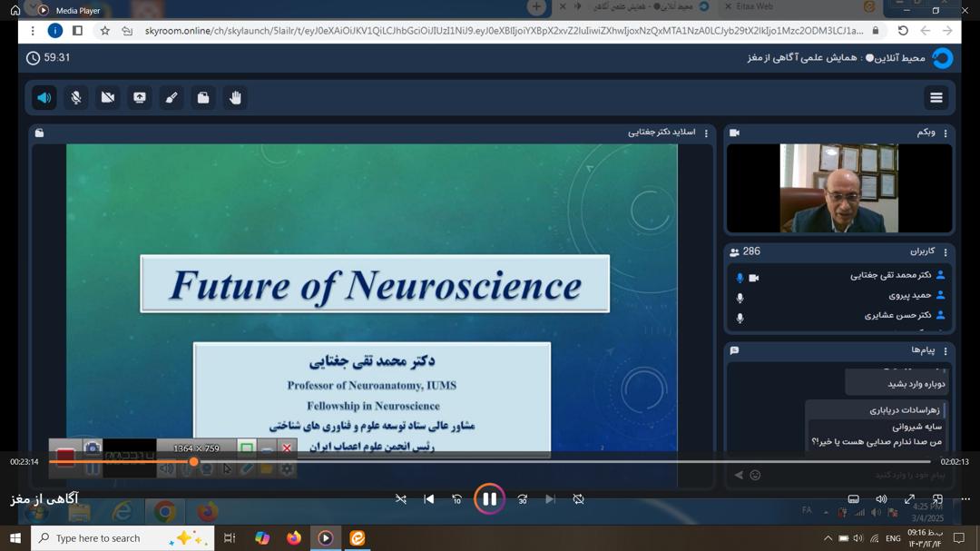This screenshot has height=551, width=980.
Task: Skip back 10 seconds
Action: pyautogui.click(x=456, y=499)
